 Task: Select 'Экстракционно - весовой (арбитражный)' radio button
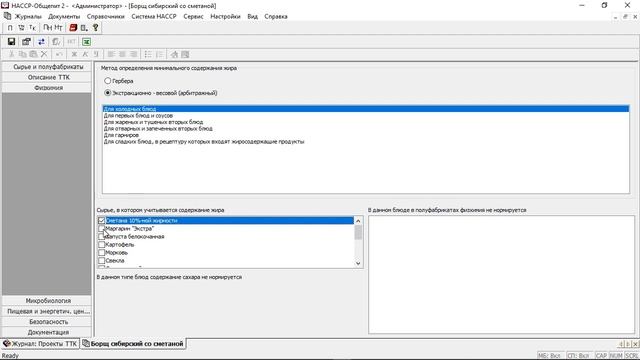coord(108,93)
